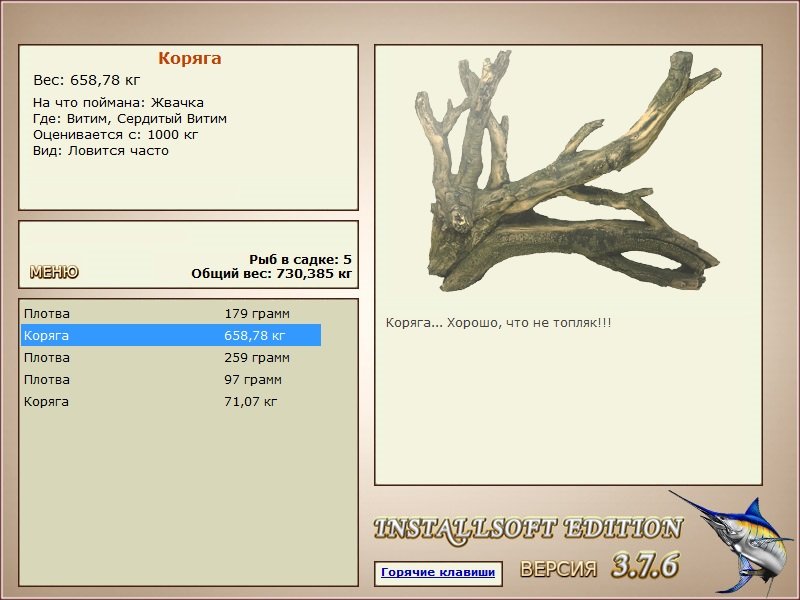Image resolution: width=800 pixels, height=600 pixels.
Task: Click the Где: Витим, Сердитый Витим line
Action: pyautogui.click(x=130, y=119)
